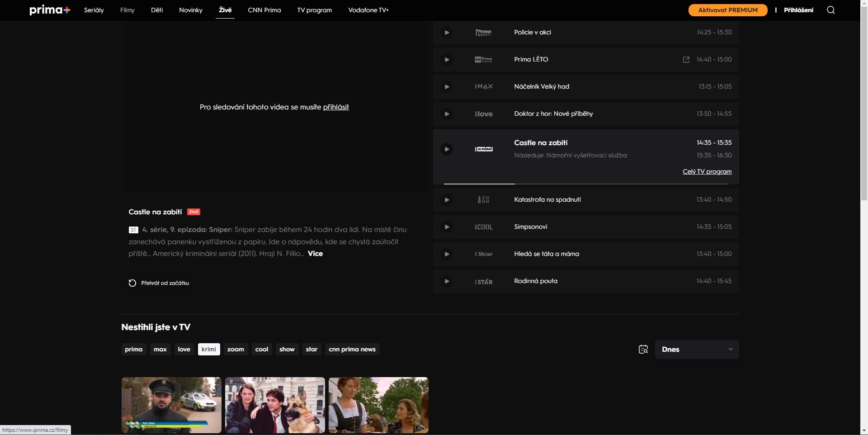
Task: Play Castle na zabití on Prima Krimi
Action: tap(447, 149)
